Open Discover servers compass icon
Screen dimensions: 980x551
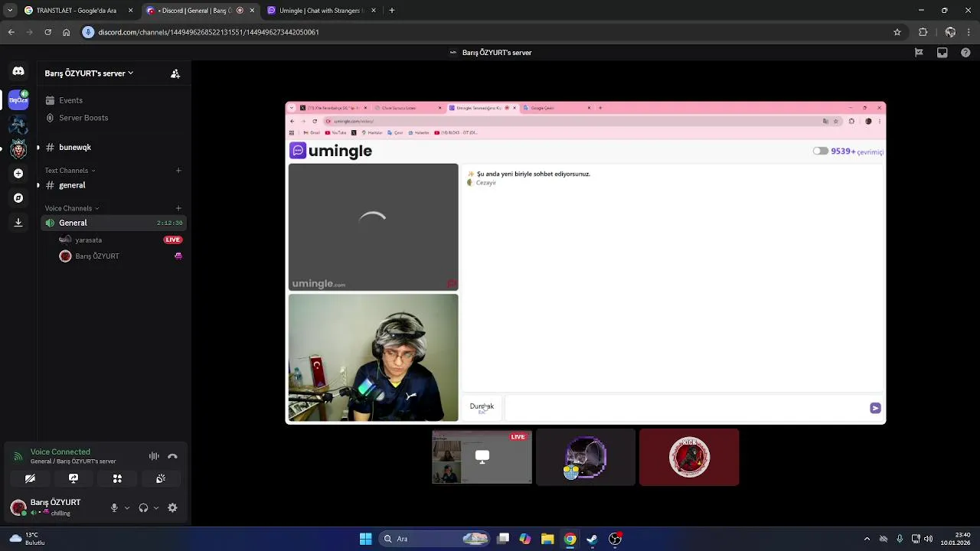[x=18, y=198]
